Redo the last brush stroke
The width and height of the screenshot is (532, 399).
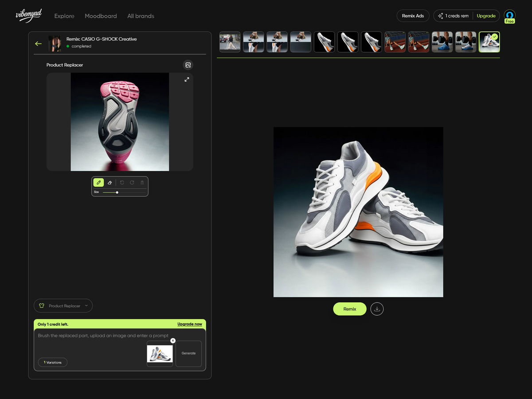[132, 182]
